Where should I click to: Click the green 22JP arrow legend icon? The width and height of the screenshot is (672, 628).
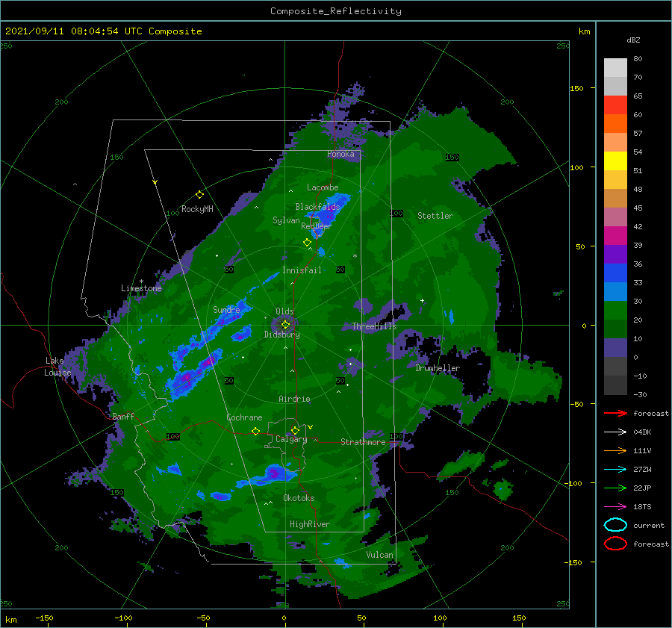(x=615, y=488)
